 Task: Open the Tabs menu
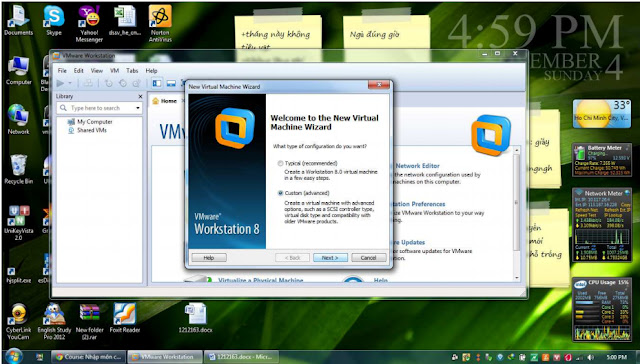132,71
